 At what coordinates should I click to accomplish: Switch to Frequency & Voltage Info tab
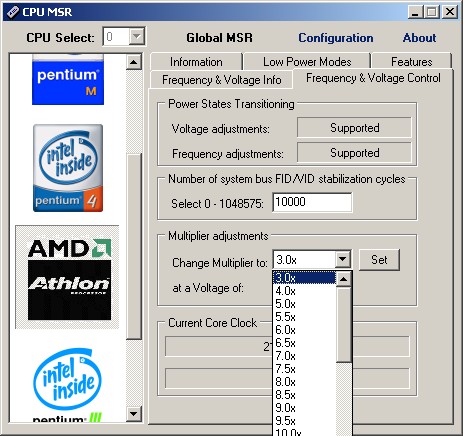click(x=222, y=80)
